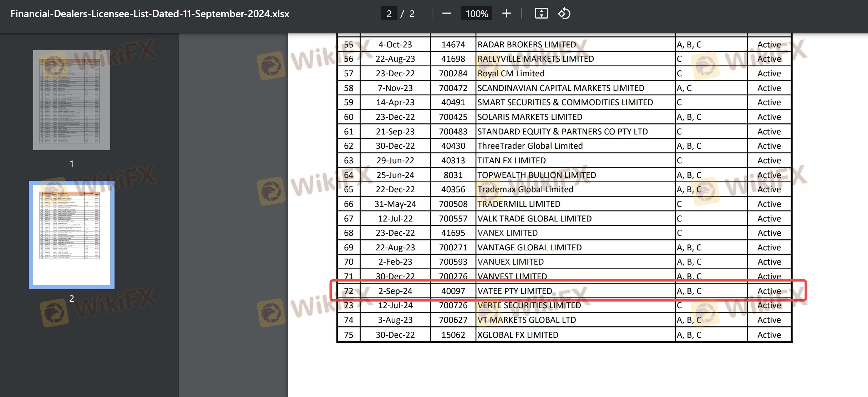
Task: Select license number 700627 cell
Action: pyautogui.click(x=453, y=320)
